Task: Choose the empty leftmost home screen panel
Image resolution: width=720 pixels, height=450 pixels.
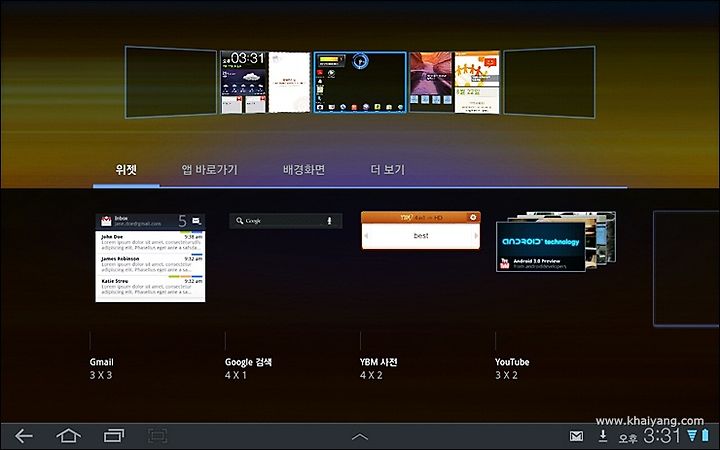Action: (170, 82)
